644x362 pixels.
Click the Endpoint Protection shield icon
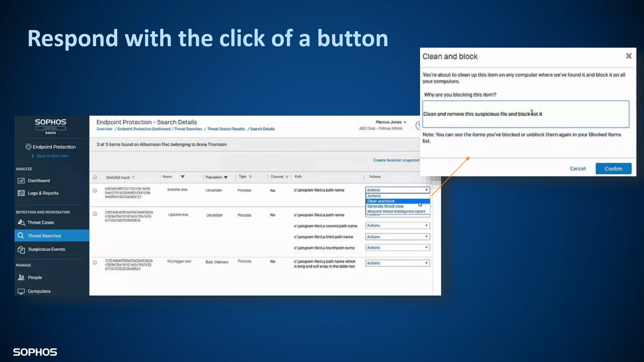28,147
